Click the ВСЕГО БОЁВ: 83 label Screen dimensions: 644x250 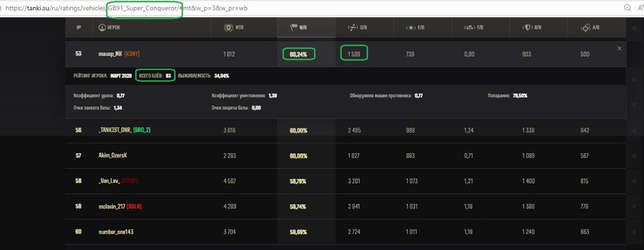pyautogui.click(x=155, y=76)
